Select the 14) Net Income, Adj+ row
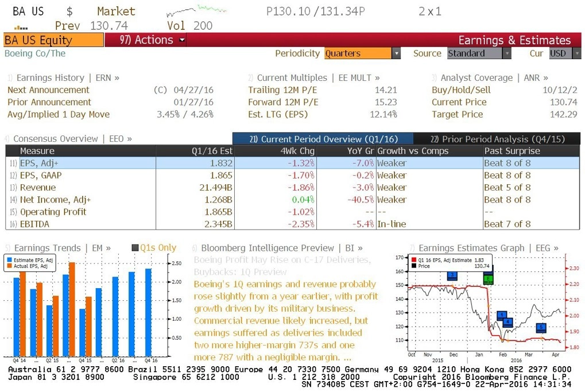585x392 pixels. coord(293,200)
